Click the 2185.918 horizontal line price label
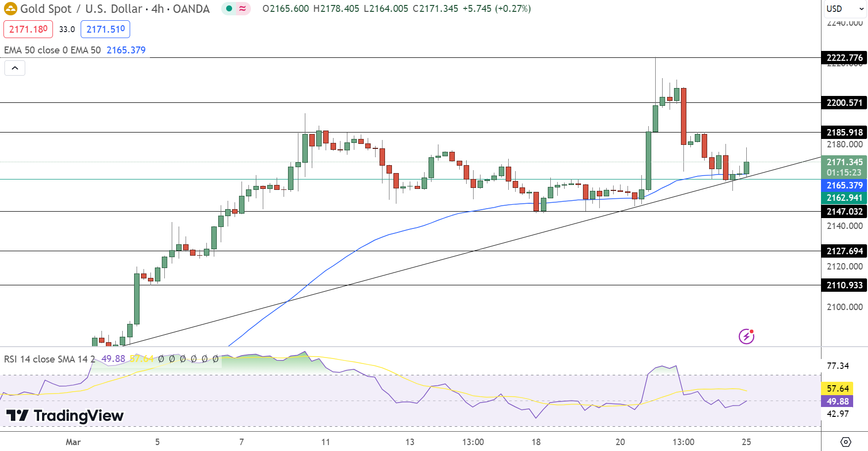 844,132
